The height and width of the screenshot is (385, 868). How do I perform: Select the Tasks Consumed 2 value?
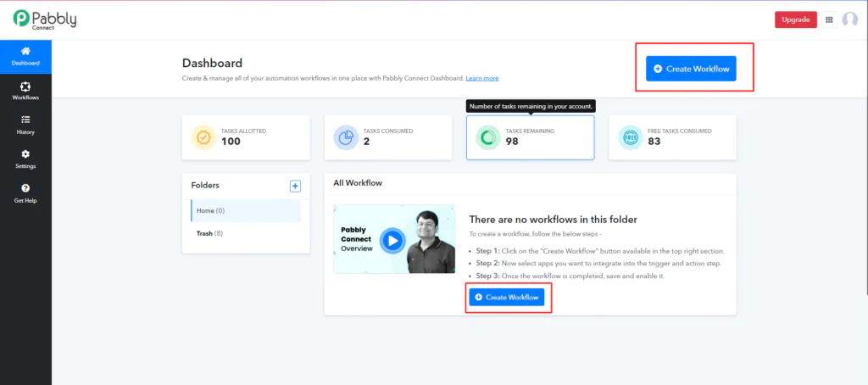[x=366, y=142]
